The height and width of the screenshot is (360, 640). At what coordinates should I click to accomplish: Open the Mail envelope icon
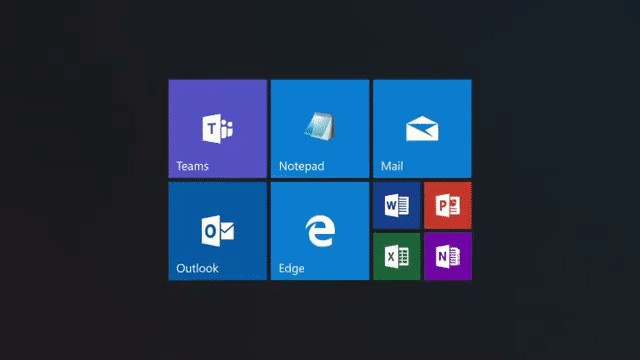coord(422,129)
